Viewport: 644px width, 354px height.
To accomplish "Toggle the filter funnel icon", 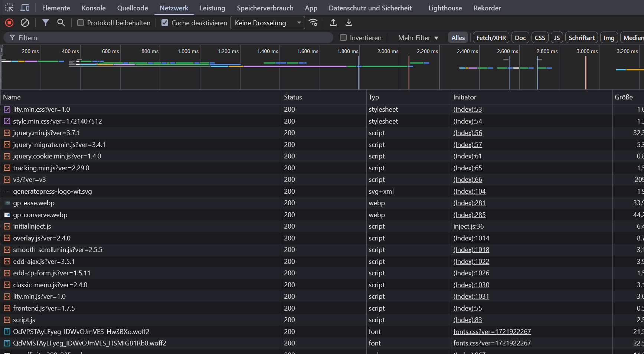I will (x=45, y=23).
